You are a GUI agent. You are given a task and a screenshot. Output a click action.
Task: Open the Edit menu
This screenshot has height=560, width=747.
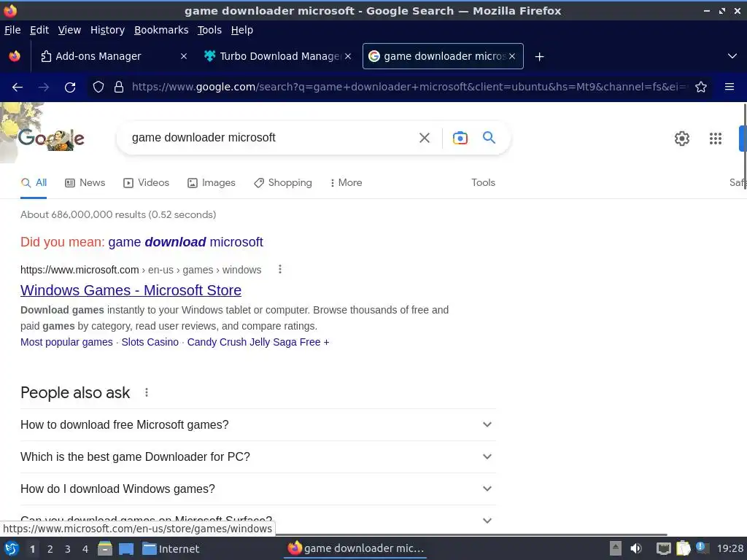pyautogui.click(x=39, y=30)
